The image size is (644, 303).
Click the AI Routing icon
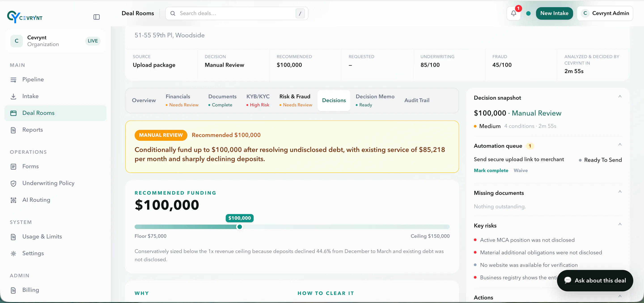[13, 200]
